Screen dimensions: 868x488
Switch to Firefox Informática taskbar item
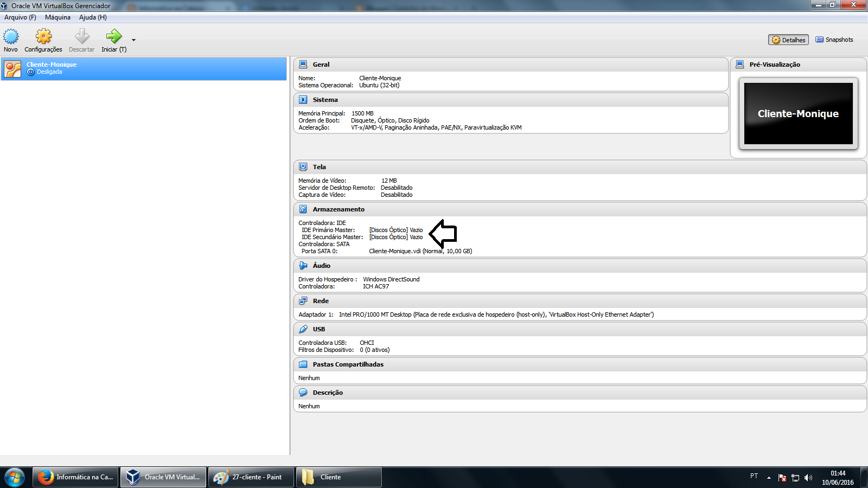(x=75, y=477)
